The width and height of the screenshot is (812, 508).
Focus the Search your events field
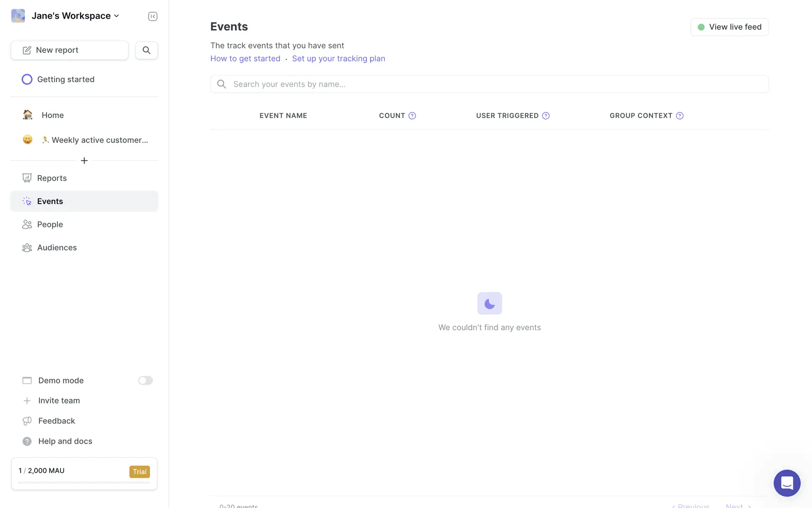click(489, 84)
